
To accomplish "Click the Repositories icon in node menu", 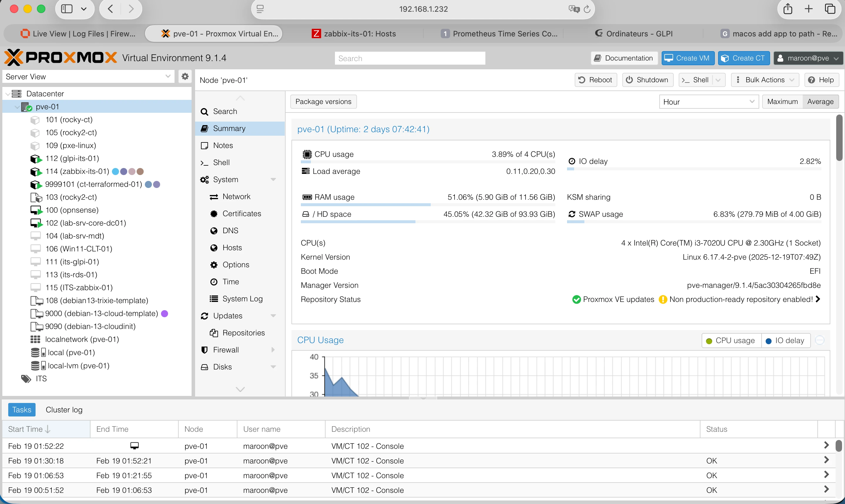I will pos(214,333).
